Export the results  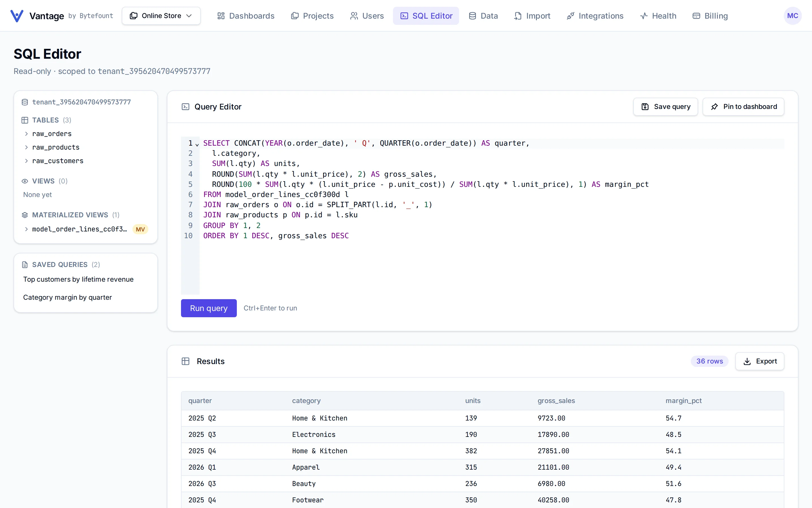pyautogui.click(x=760, y=361)
